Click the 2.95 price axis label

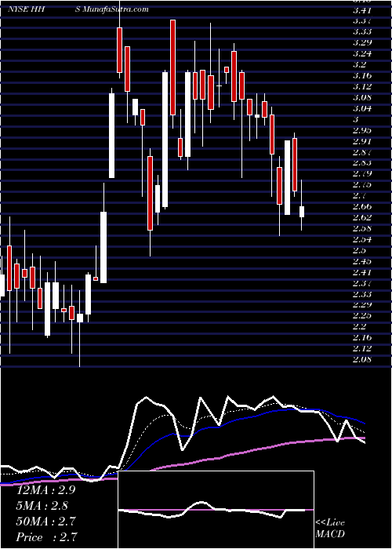point(361,130)
